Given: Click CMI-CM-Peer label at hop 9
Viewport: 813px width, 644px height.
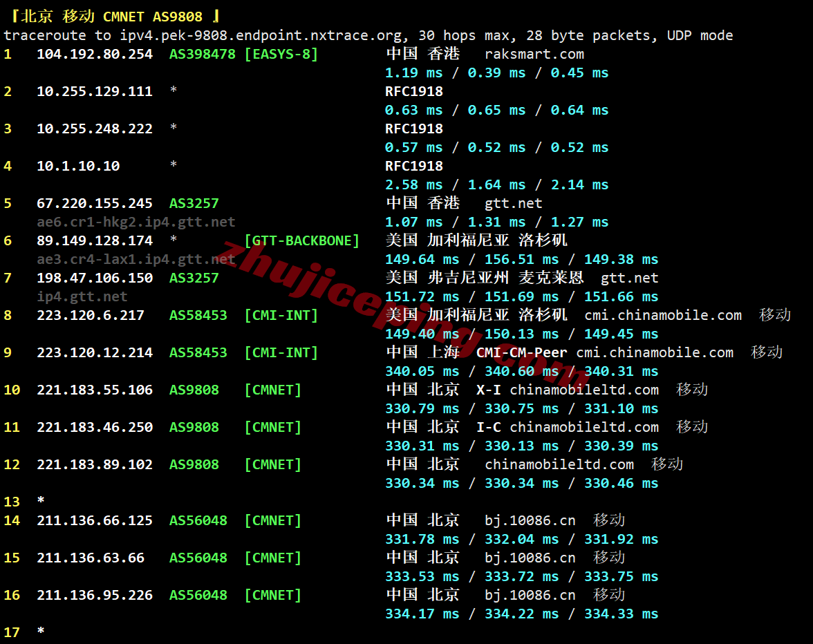Looking at the screenshot, I should 521,353.
